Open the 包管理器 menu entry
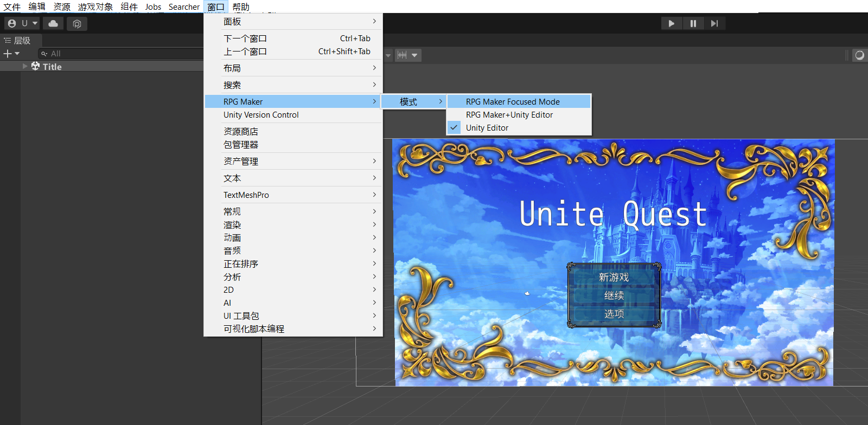This screenshot has height=425, width=868. (241, 145)
